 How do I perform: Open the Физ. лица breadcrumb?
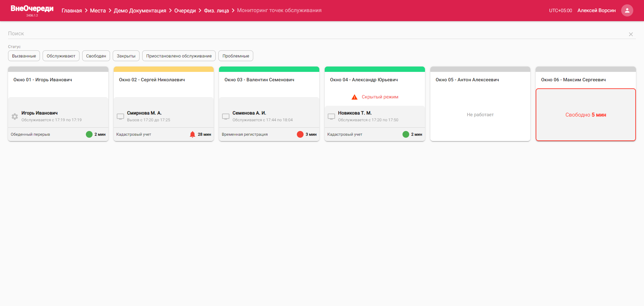pyautogui.click(x=216, y=10)
